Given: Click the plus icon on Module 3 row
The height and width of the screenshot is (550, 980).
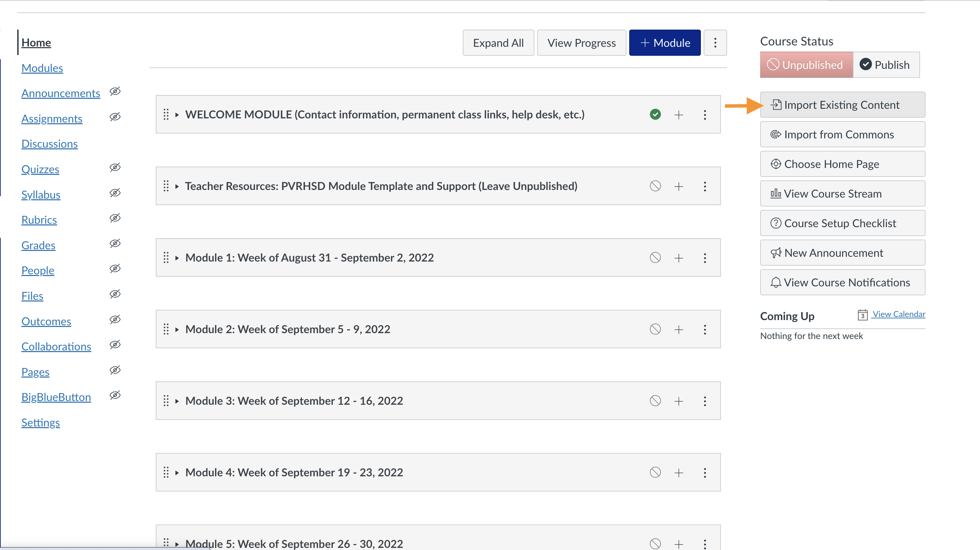Looking at the screenshot, I should (x=679, y=401).
